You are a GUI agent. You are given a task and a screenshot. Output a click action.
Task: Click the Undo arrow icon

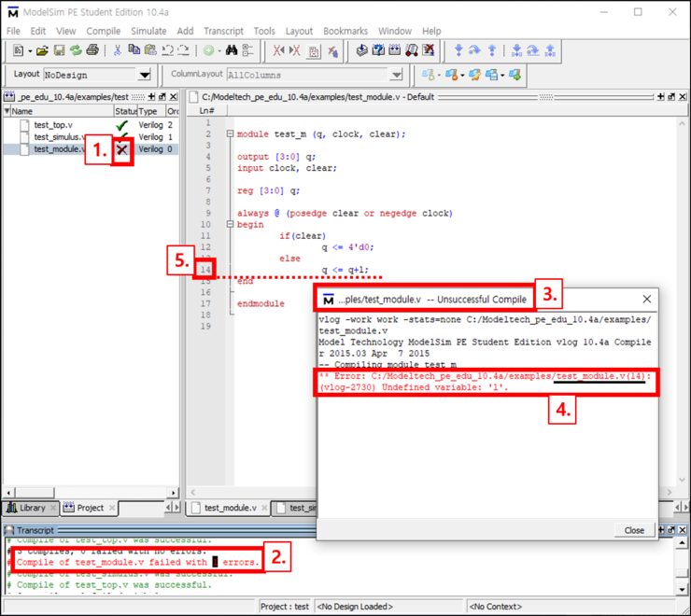167,50
